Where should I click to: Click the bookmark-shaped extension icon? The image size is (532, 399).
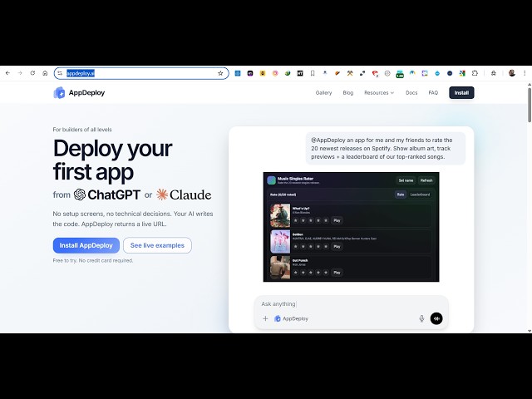313,73
